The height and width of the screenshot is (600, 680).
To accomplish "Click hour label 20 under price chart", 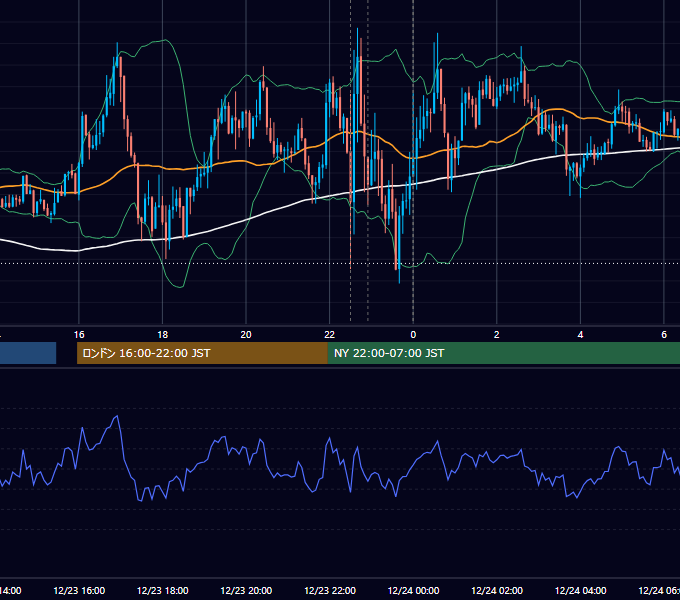I will pos(246,334).
